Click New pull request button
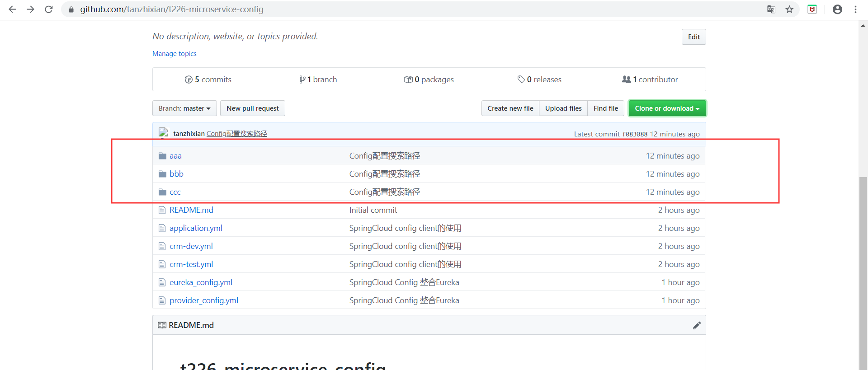This screenshot has height=370, width=868. 253,108
